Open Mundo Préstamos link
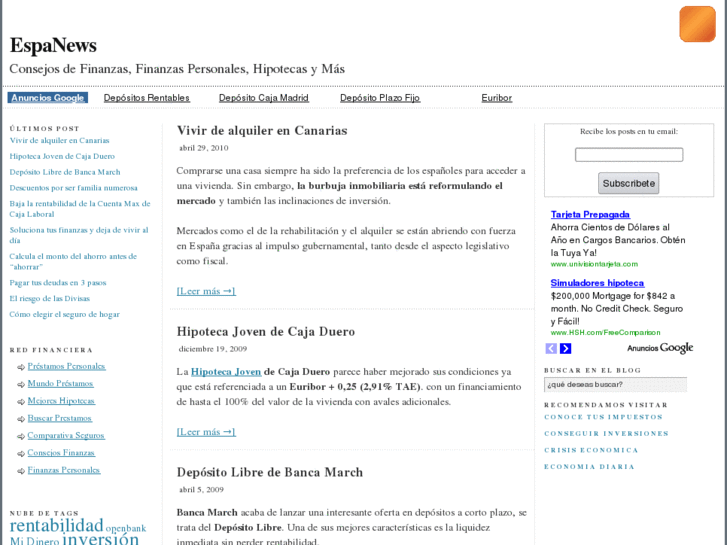Viewport: 727px width, 545px height. tap(60, 384)
